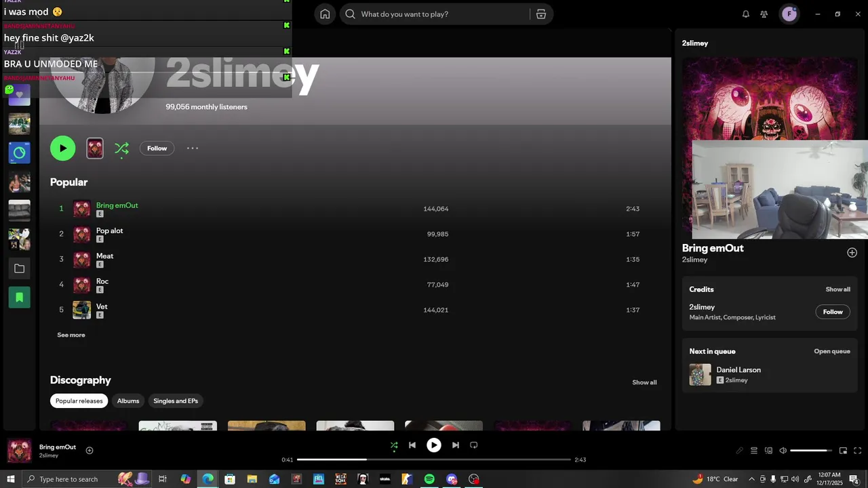The width and height of the screenshot is (868, 488).
Task: Open the profile avatar menu labeled F
Action: (x=789, y=14)
